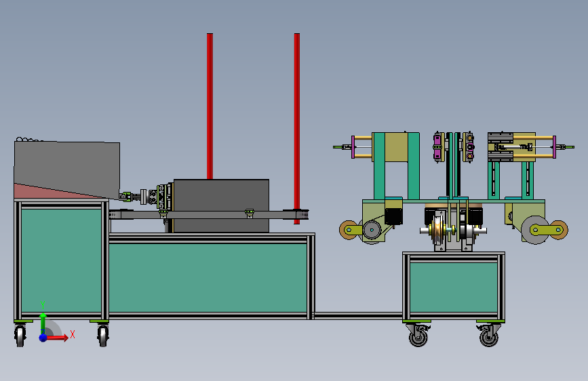588x381 pixels.
Task: Select the leftmost caster wheel
Action: tap(20, 335)
